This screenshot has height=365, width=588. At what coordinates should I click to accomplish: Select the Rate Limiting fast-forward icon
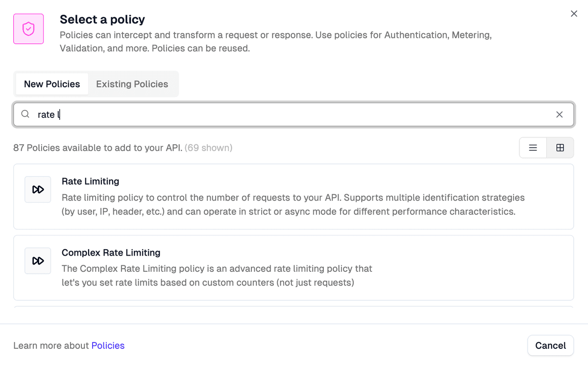click(38, 189)
